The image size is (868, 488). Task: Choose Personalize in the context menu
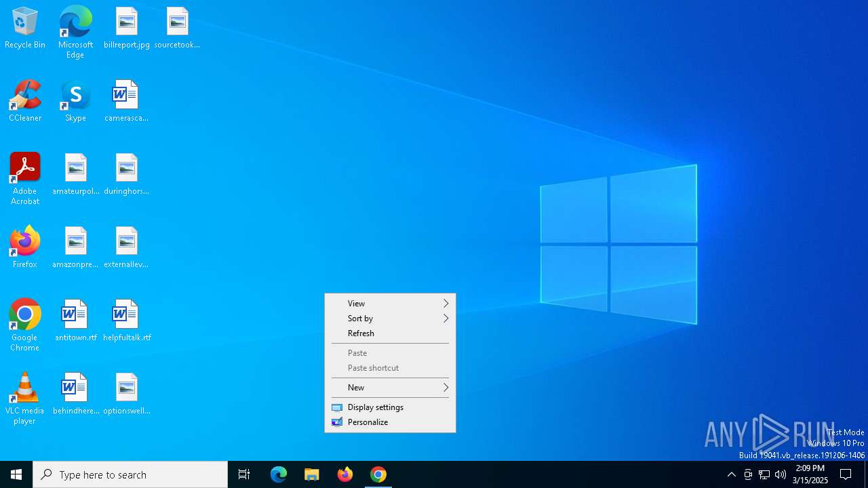pyautogui.click(x=390, y=422)
